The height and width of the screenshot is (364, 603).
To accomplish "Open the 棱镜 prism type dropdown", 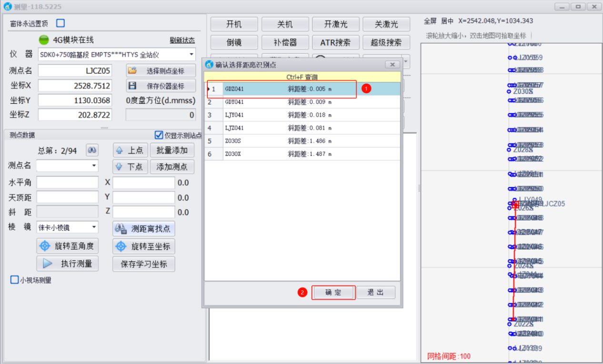I will coord(94,227).
